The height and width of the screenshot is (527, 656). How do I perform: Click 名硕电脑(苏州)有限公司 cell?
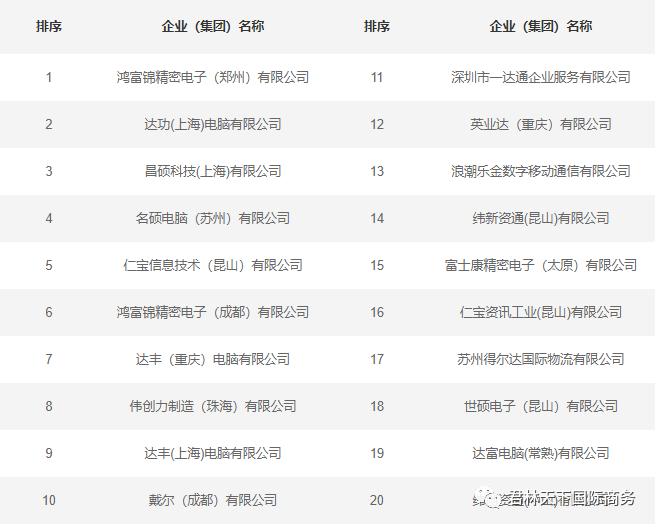point(213,218)
